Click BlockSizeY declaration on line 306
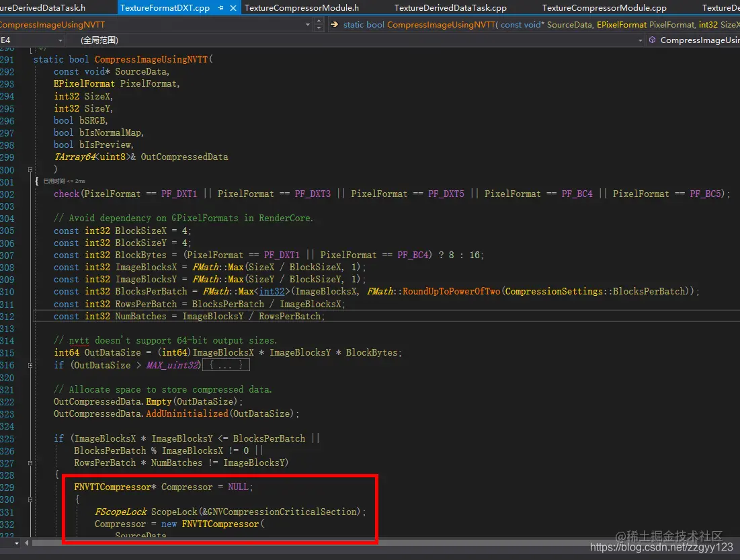This screenshot has height=560, width=740. click(140, 243)
